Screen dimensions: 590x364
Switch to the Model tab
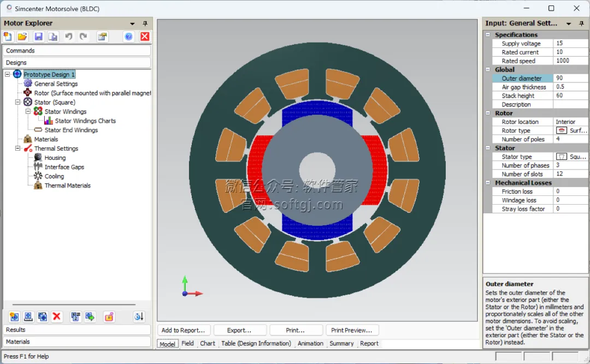(x=168, y=344)
